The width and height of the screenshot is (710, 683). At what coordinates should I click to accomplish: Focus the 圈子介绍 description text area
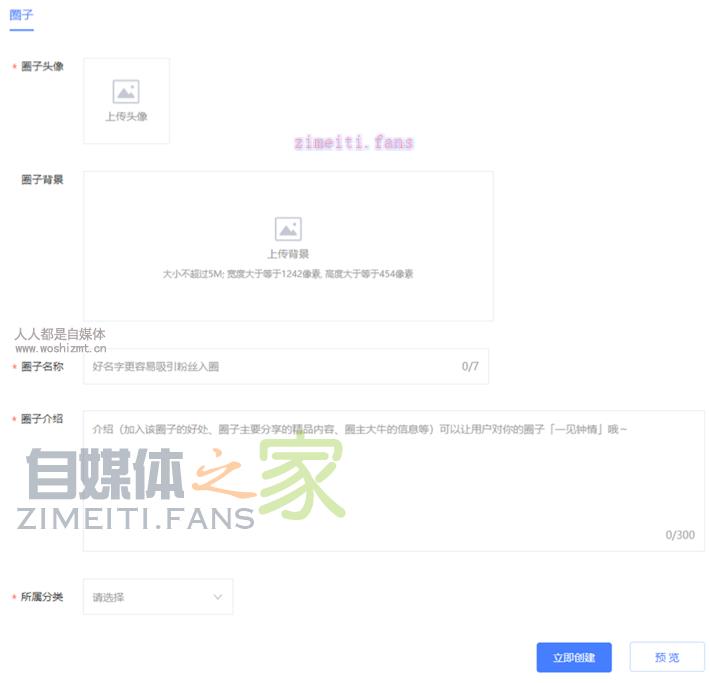[x=393, y=481]
